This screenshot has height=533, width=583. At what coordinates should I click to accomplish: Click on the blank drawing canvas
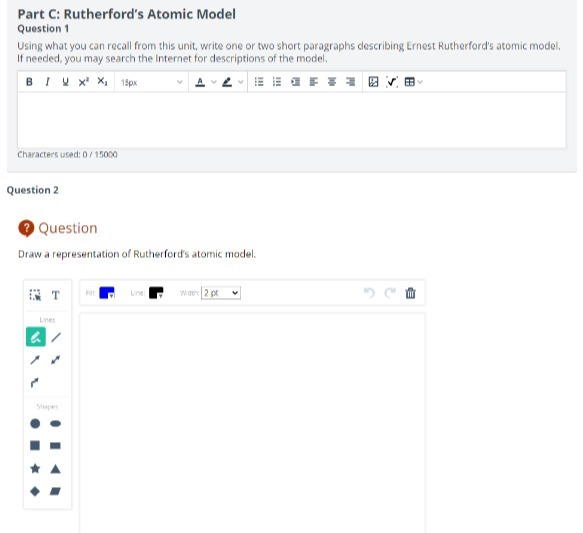(x=252, y=423)
